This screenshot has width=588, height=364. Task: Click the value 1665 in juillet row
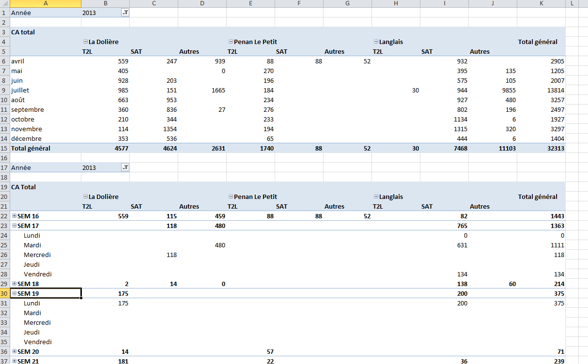click(x=218, y=90)
